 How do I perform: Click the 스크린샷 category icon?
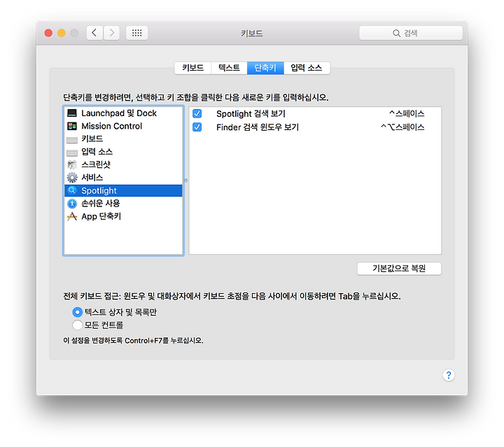coord(72,164)
